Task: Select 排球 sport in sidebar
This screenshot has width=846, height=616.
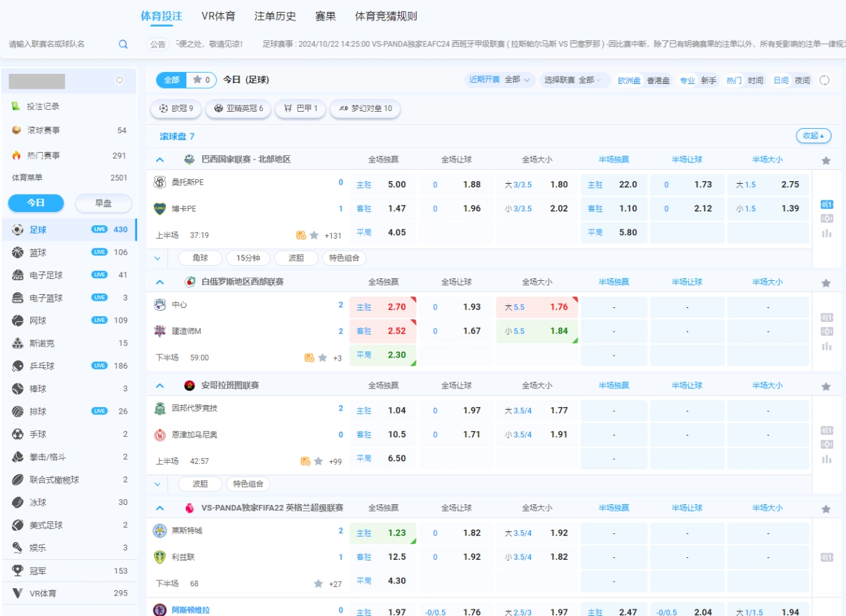Action: coord(69,411)
